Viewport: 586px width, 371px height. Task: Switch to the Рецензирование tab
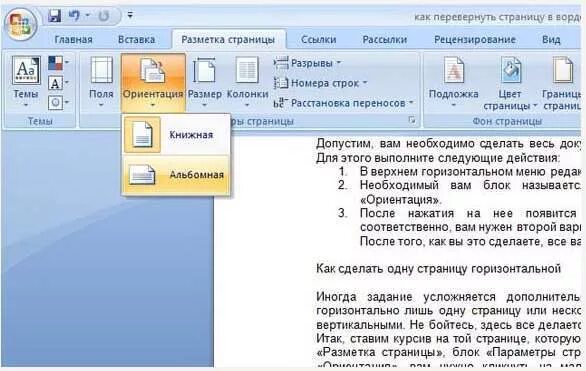pos(475,40)
